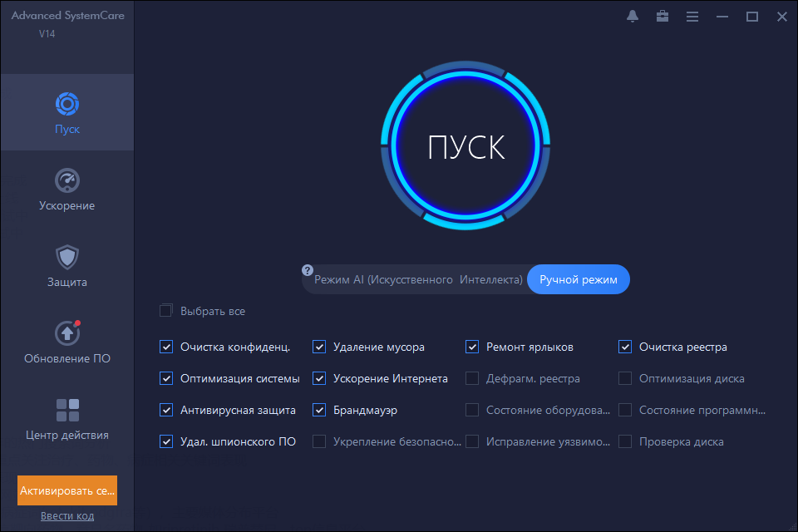Uncheck Брандмауэр checkbox

pyautogui.click(x=319, y=410)
